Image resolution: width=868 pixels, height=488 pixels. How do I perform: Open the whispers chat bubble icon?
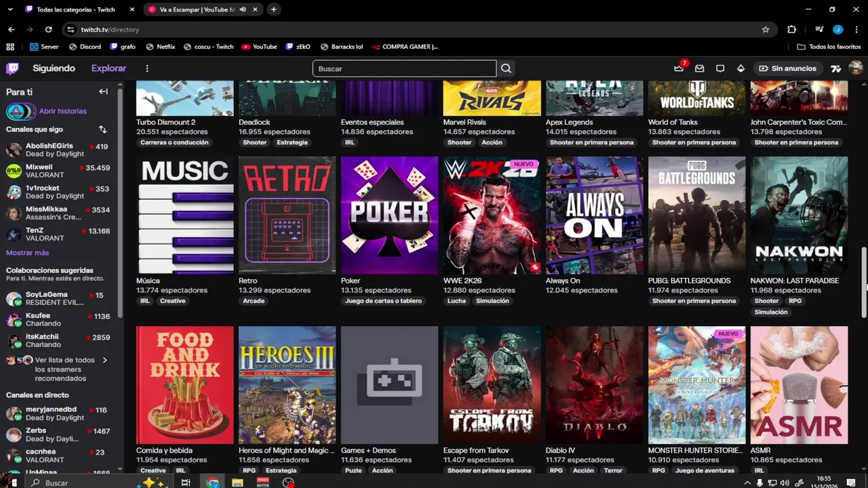[x=720, y=68]
